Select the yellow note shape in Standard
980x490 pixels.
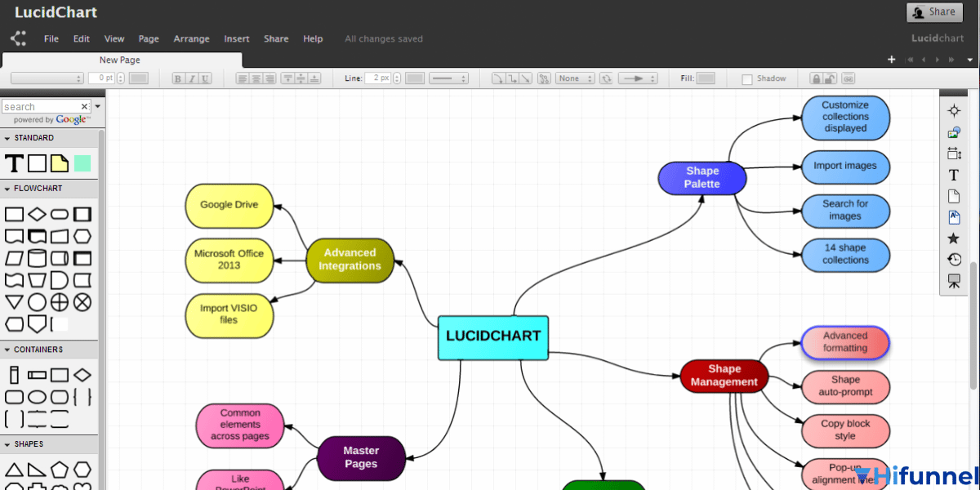[60, 163]
